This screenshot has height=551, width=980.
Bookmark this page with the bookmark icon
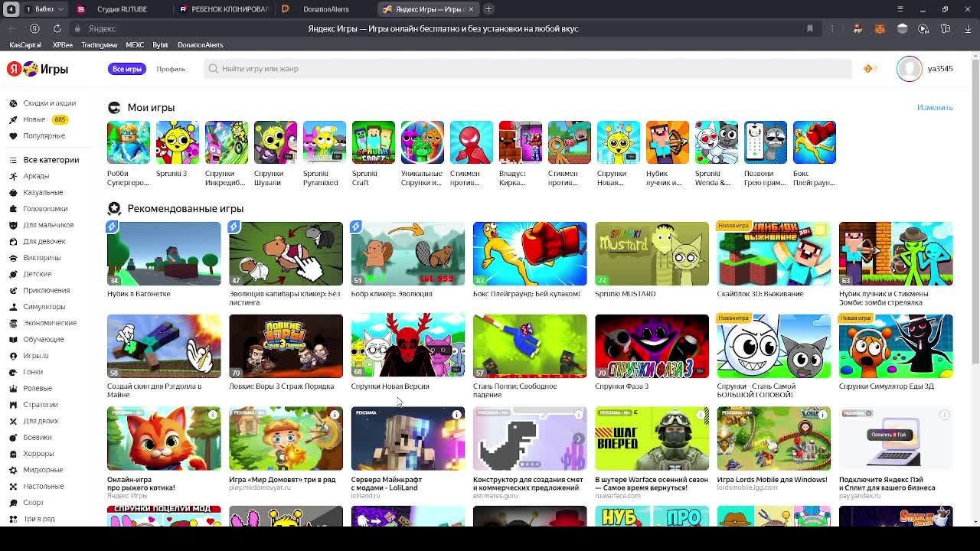[x=809, y=28]
